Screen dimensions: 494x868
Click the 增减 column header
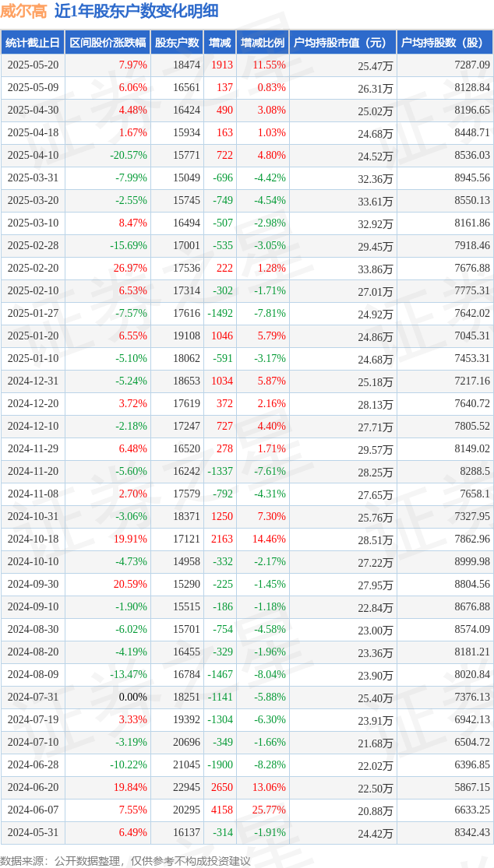219,43
